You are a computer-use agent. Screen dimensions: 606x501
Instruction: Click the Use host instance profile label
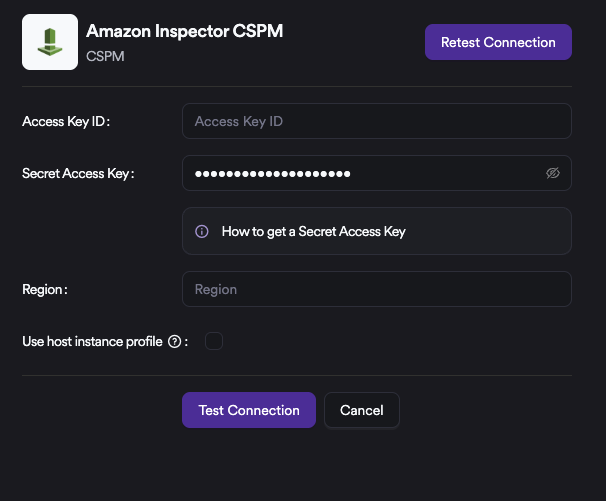point(92,342)
